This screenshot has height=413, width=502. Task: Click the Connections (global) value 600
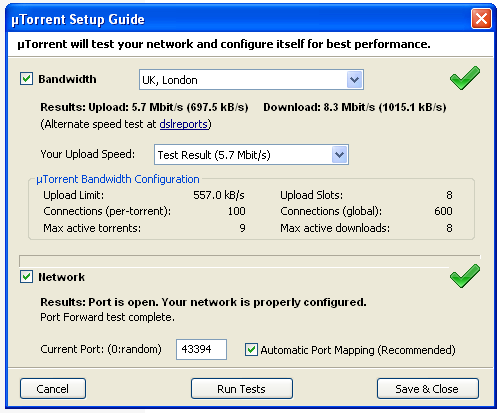click(x=443, y=211)
